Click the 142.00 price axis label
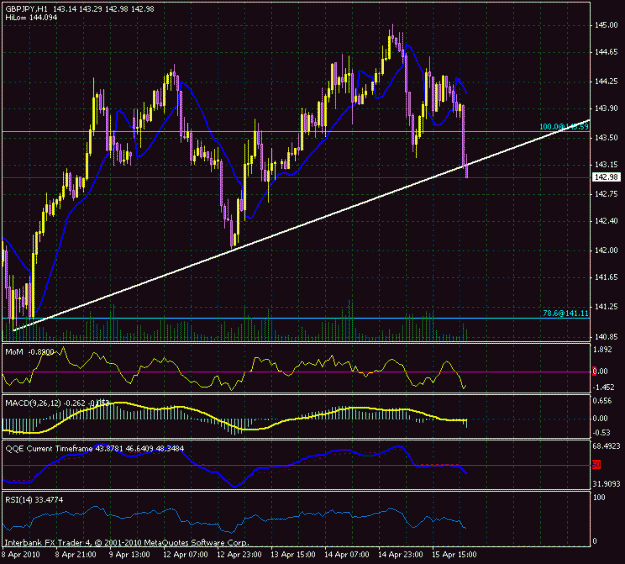 pyautogui.click(x=606, y=250)
